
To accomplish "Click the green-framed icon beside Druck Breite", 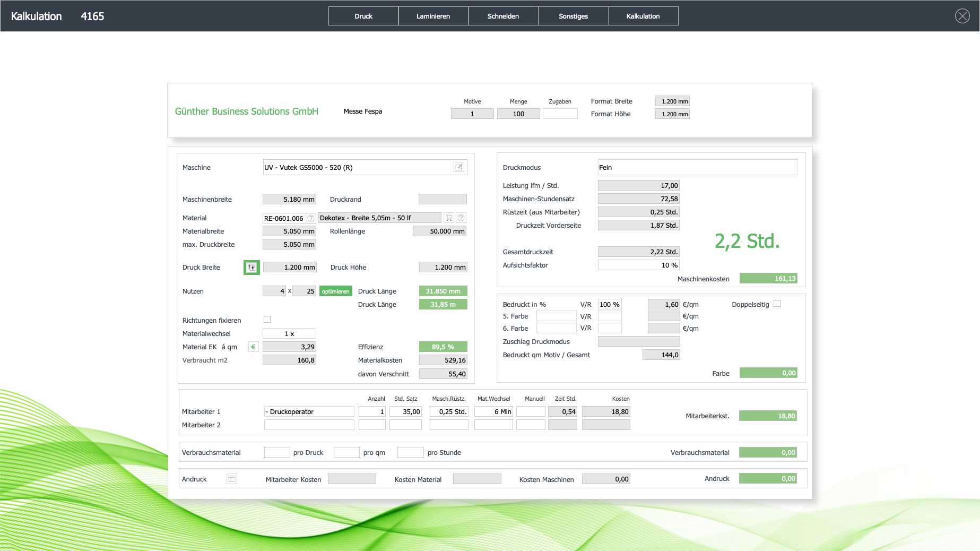I will tap(251, 268).
